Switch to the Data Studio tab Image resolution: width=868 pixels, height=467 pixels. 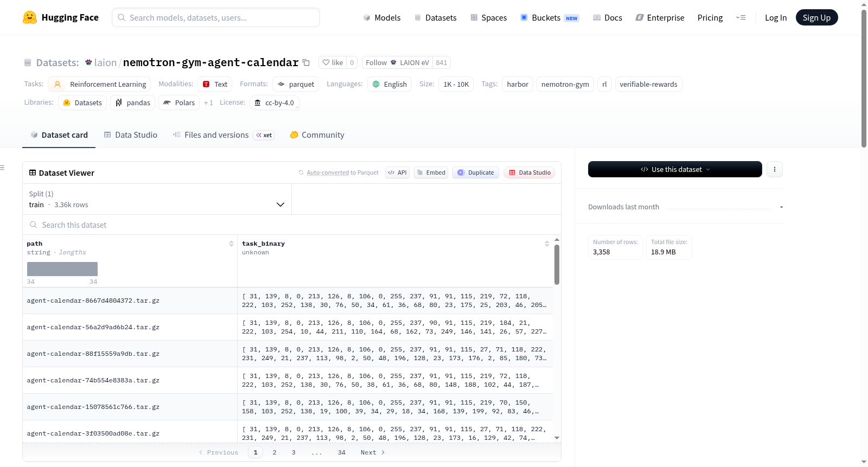pos(130,135)
